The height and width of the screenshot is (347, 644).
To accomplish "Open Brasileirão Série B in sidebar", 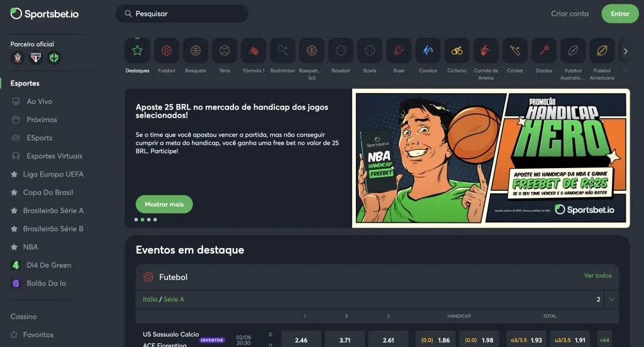I will tap(53, 229).
